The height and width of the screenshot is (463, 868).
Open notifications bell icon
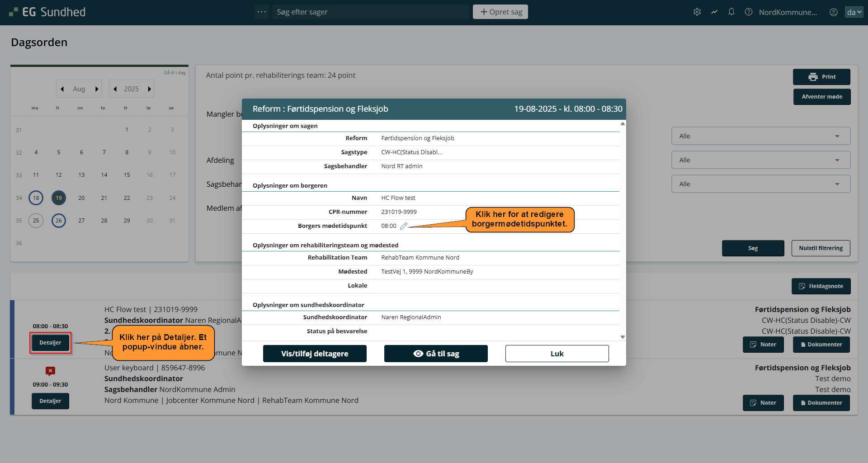pos(731,12)
